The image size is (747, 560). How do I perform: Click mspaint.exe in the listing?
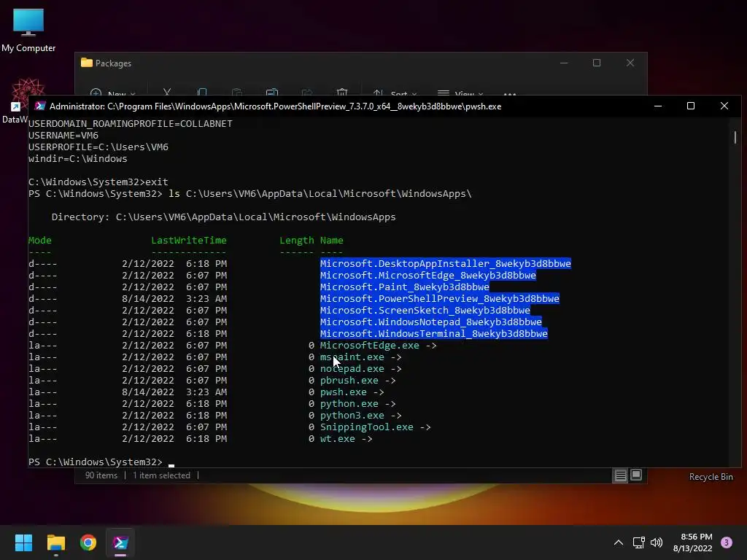click(x=352, y=357)
